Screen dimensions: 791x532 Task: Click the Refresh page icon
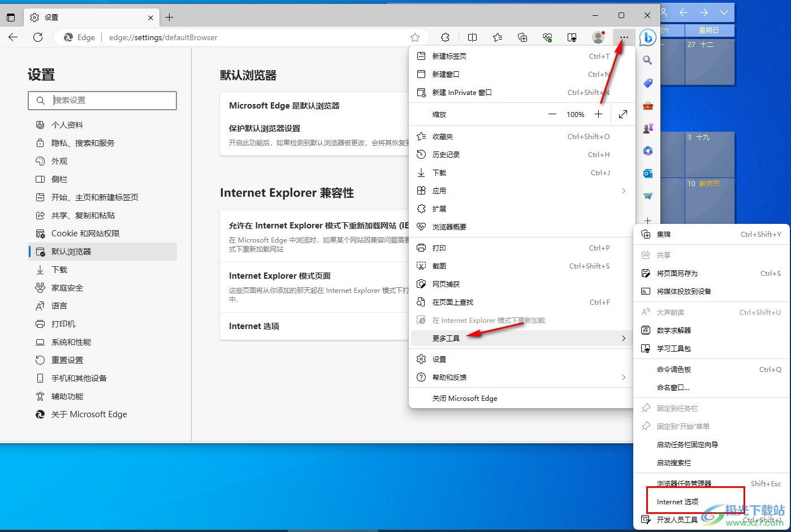coord(38,37)
